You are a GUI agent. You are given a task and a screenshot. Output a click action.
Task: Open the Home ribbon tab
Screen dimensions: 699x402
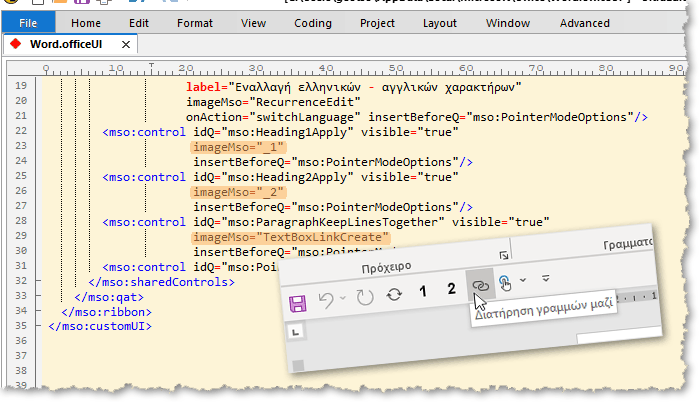[x=86, y=23]
